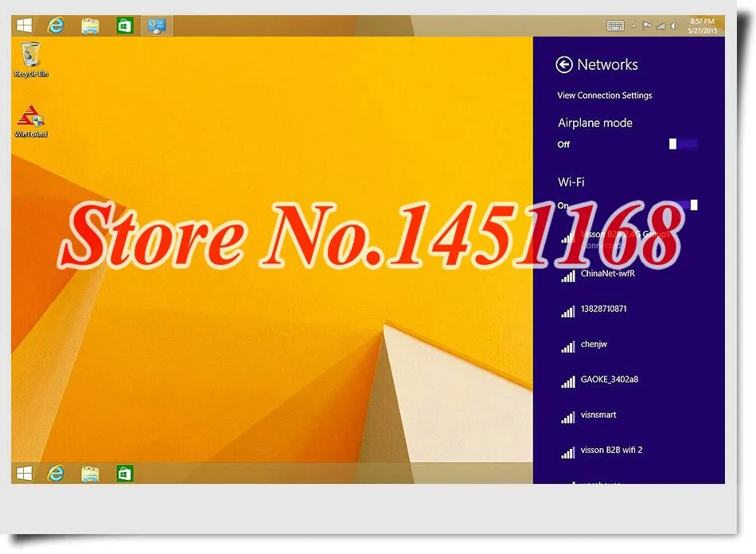Toggle the Airplane mode switch
756x554 pixels.
click(x=684, y=144)
